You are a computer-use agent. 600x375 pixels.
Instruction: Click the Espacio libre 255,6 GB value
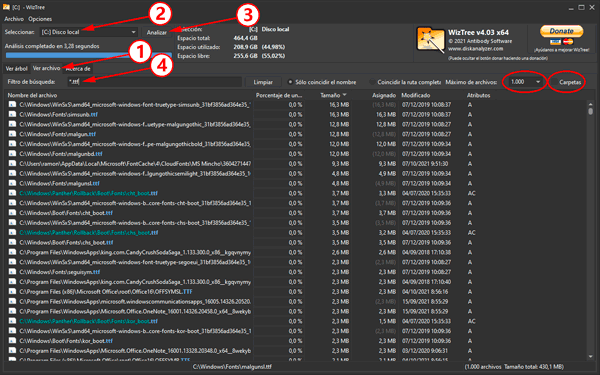click(x=245, y=56)
